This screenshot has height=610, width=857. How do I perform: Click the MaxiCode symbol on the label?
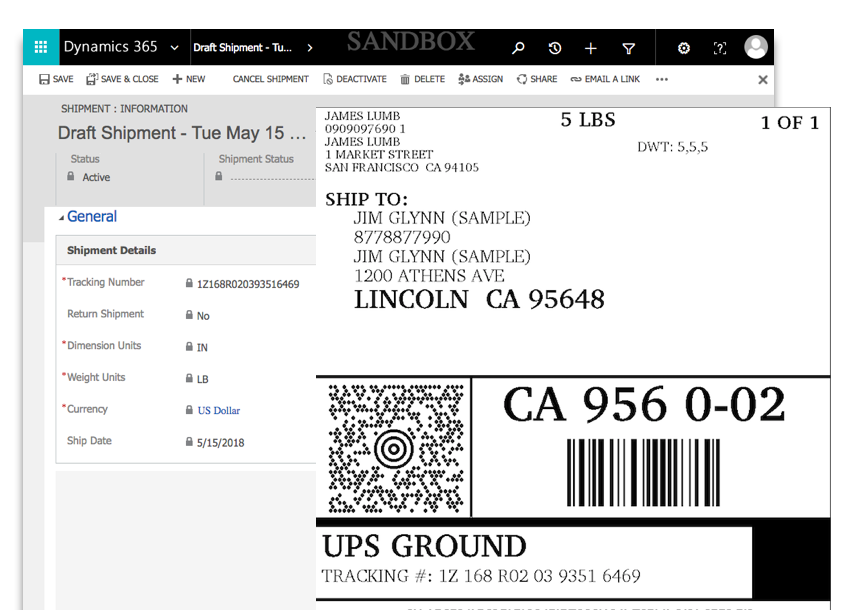click(396, 448)
